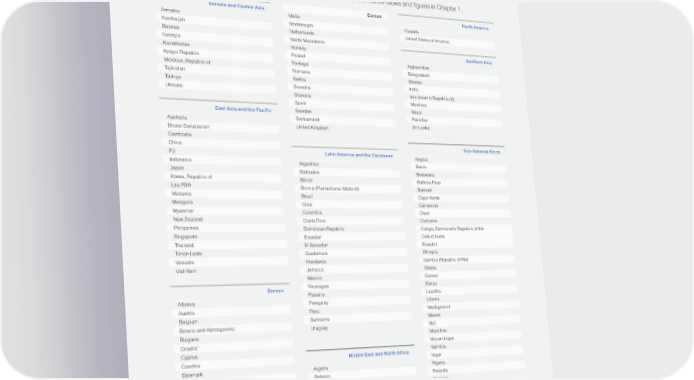Click the Eurasia and Central Asia heading
The width and height of the screenshot is (694, 380).
click(x=236, y=6)
